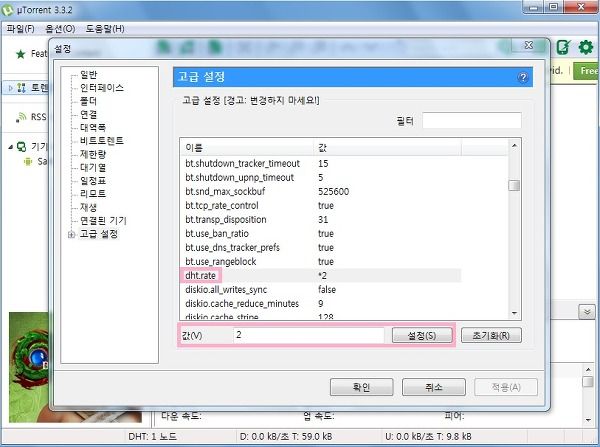
Task: Click the 취소 cancel button
Action: (x=434, y=387)
